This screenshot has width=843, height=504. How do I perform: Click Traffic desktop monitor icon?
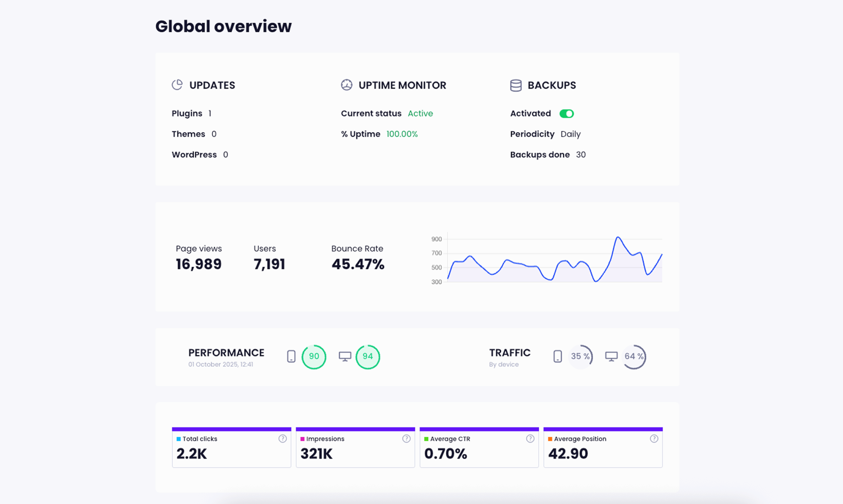pos(611,356)
